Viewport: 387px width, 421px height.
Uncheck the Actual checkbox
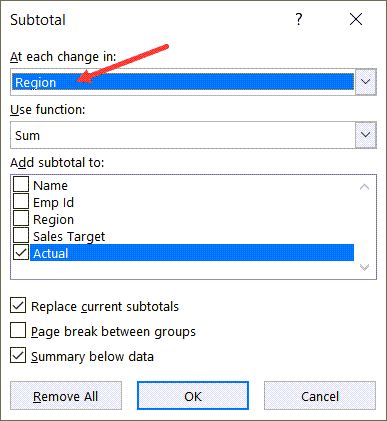click(x=21, y=252)
